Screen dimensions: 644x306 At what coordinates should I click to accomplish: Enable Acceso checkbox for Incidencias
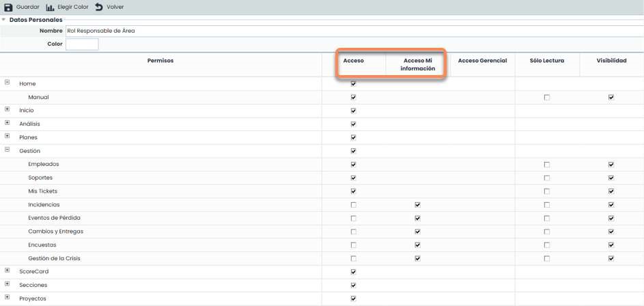tap(353, 205)
